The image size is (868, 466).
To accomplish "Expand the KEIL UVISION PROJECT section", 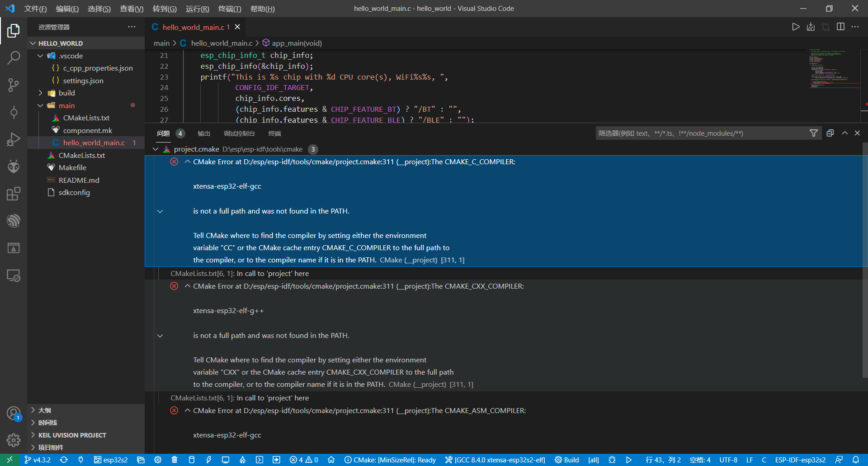I will pos(33,435).
